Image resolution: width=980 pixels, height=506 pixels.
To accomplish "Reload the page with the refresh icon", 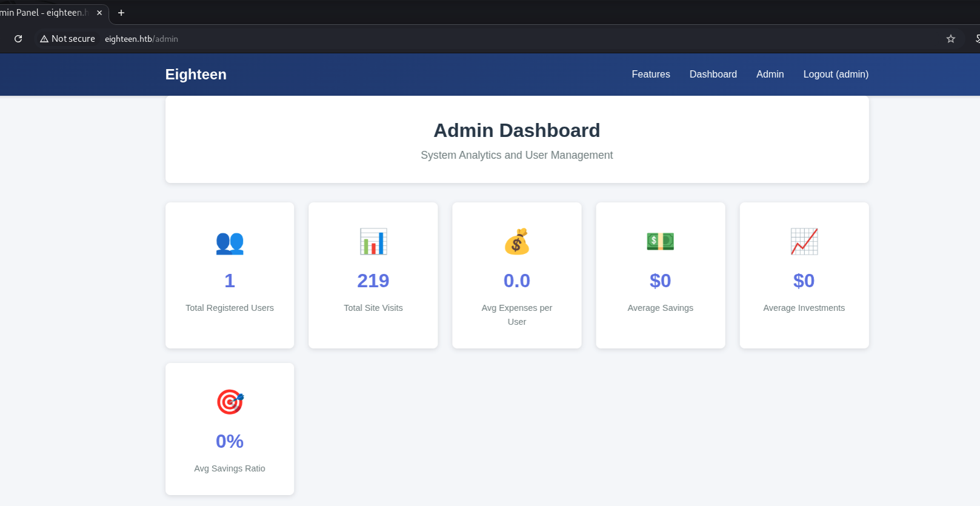I will pyautogui.click(x=18, y=39).
